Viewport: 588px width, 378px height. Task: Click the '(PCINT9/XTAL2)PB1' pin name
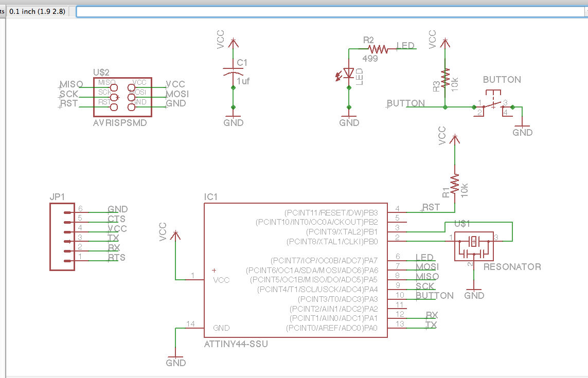pyautogui.click(x=342, y=232)
